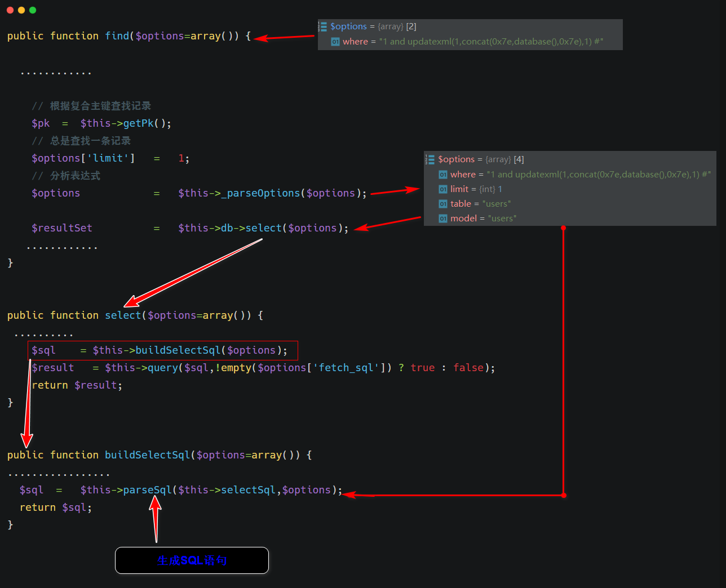Viewport: 726px width, 588px height.
Task: Click the "users" value in the model row
Action: coord(502,219)
